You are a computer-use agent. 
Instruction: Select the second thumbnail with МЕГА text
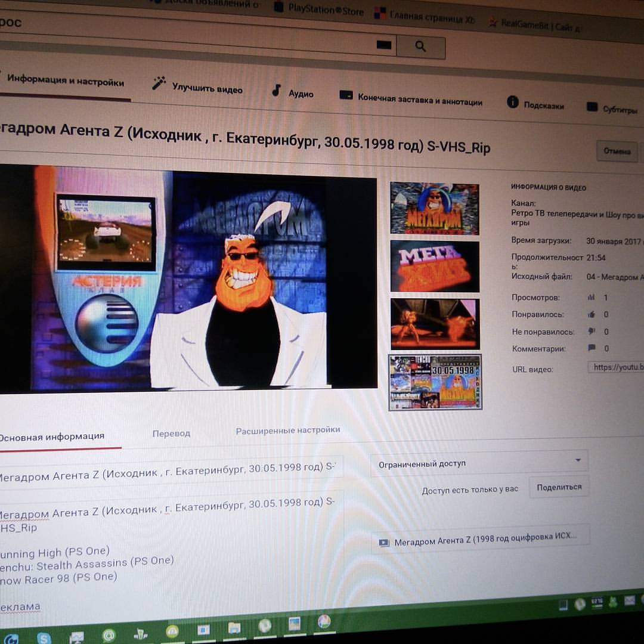click(435, 266)
